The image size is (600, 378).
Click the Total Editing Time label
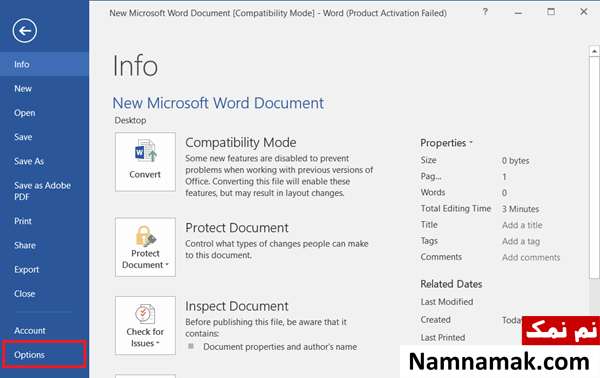coord(456,209)
